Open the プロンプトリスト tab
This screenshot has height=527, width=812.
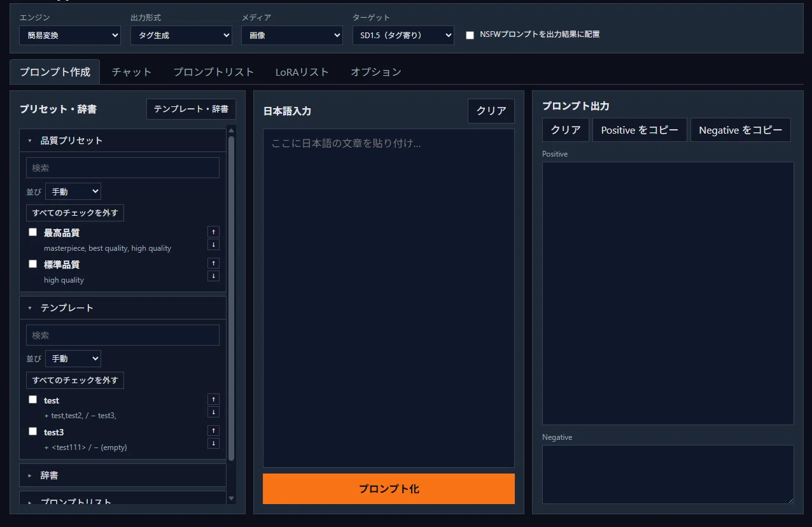click(x=214, y=72)
